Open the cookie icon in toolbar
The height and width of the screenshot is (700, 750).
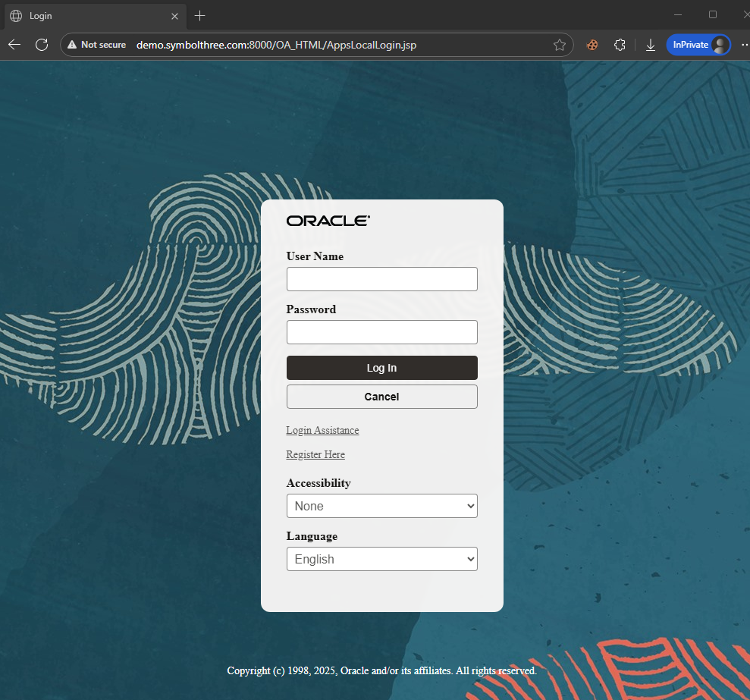(x=592, y=45)
